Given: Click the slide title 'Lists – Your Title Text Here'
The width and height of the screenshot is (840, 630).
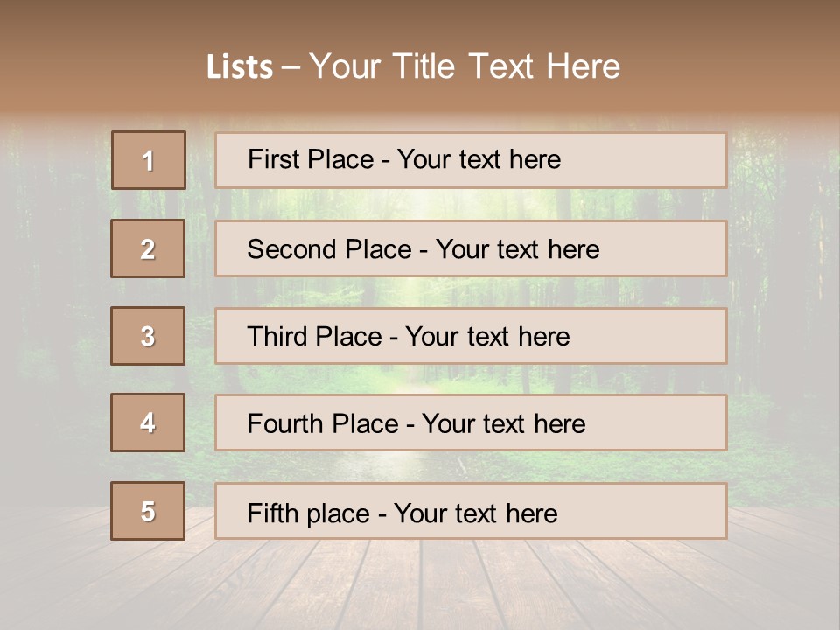Looking at the screenshot, I should pos(413,66).
